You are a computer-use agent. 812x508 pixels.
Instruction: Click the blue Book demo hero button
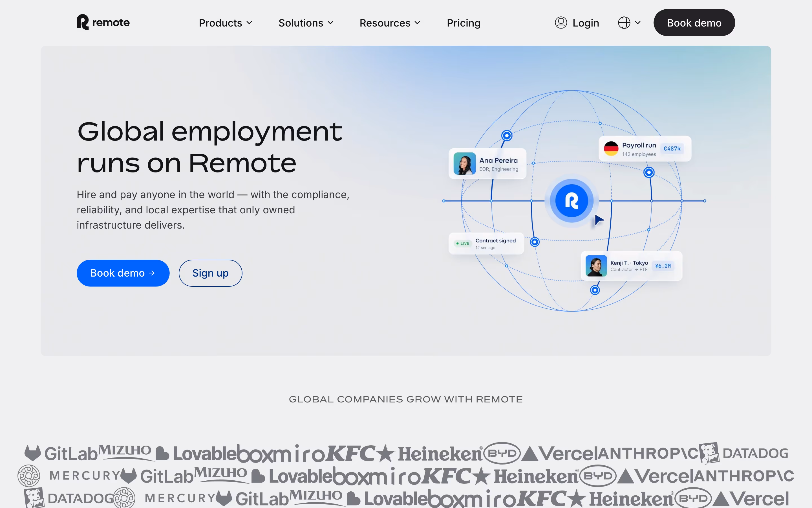pyautogui.click(x=123, y=273)
